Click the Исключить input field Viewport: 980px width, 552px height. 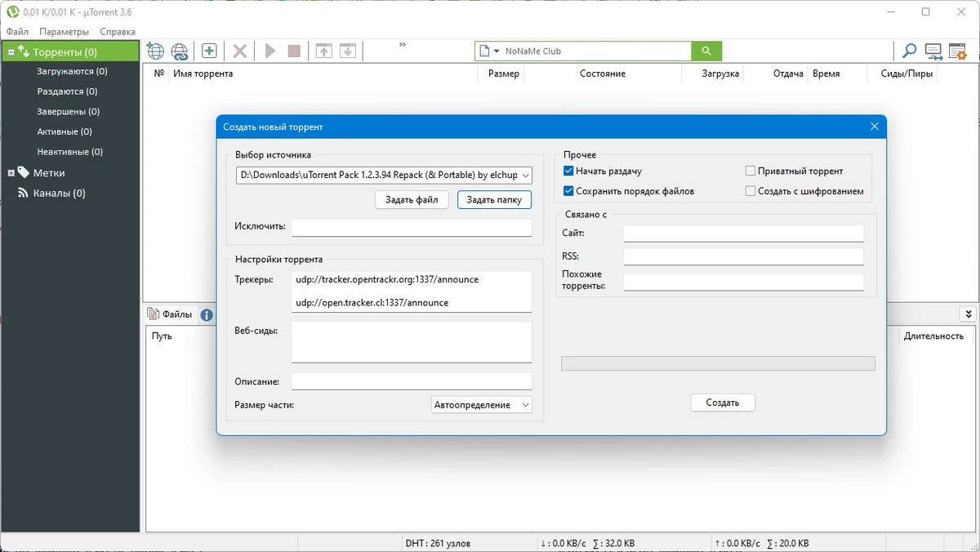412,227
